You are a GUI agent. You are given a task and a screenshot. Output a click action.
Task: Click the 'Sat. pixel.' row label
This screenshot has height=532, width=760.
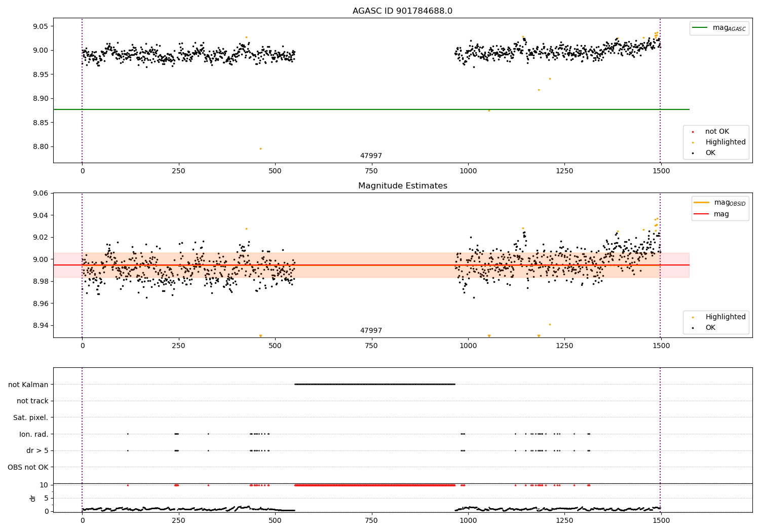(30, 417)
